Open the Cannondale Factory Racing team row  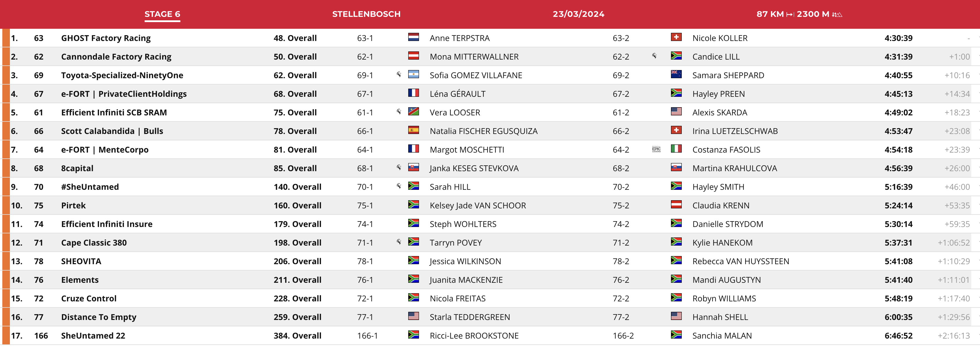(x=490, y=57)
